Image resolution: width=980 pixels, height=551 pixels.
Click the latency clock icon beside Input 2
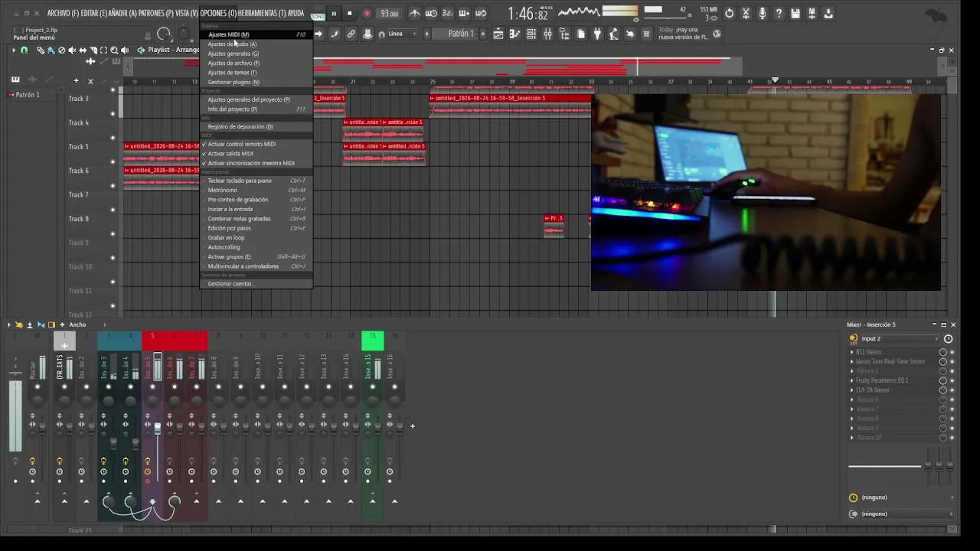(x=948, y=338)
